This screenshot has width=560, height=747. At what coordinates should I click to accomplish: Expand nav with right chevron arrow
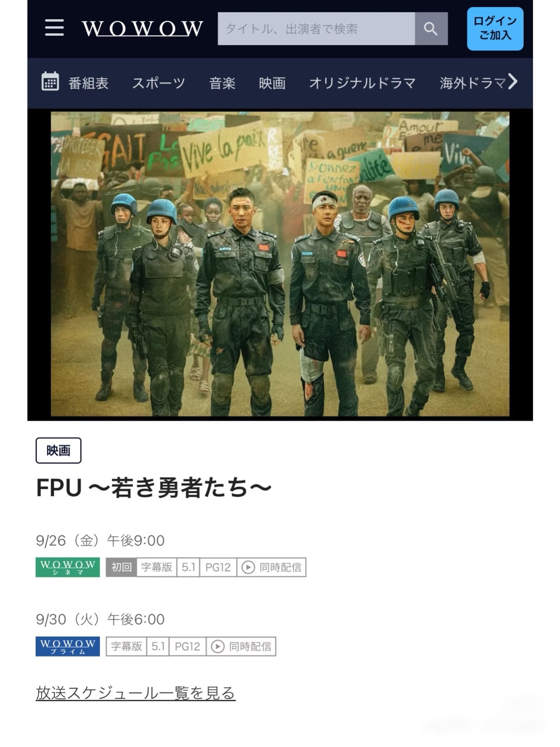click(513, 82)
